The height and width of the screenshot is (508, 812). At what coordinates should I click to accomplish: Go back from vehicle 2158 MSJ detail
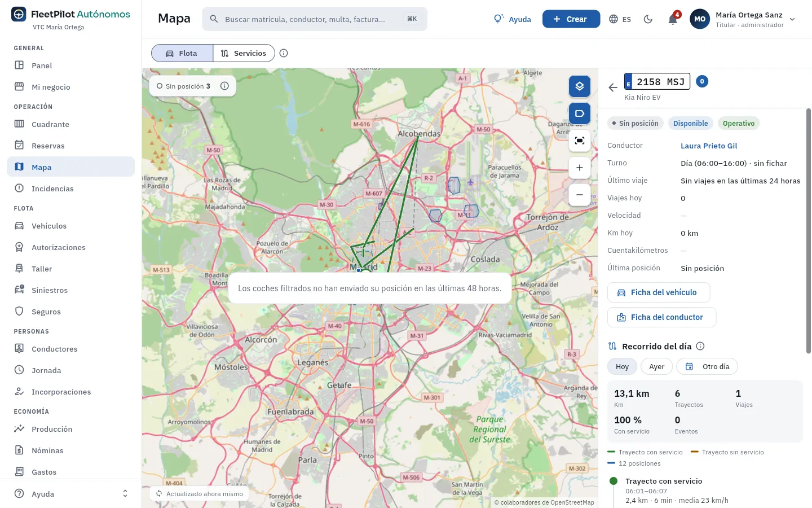click(x=613, y=87)
